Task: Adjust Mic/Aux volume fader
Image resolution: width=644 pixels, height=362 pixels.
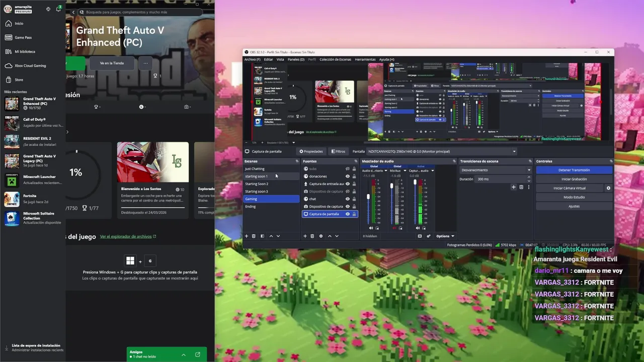Action: [391, 186]
